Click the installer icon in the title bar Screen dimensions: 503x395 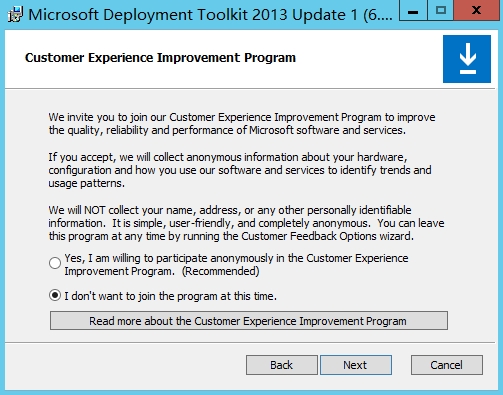pos(15,15)
